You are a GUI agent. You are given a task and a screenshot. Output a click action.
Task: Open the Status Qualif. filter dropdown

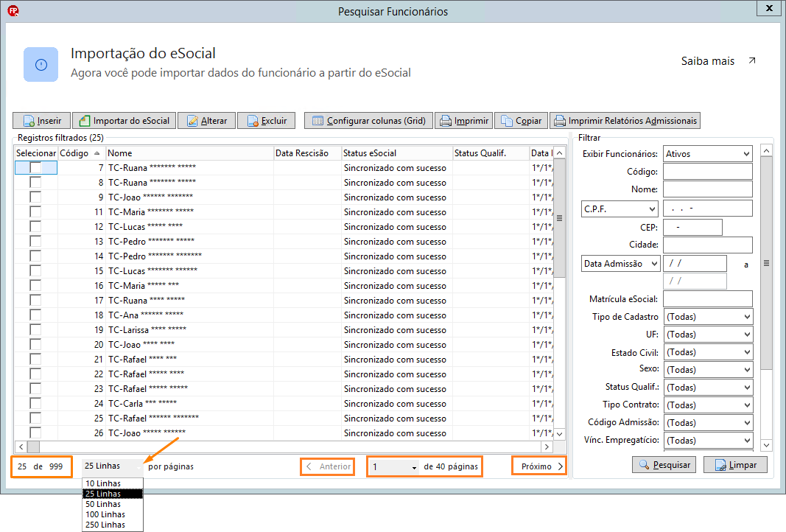[x=708, y=388]
